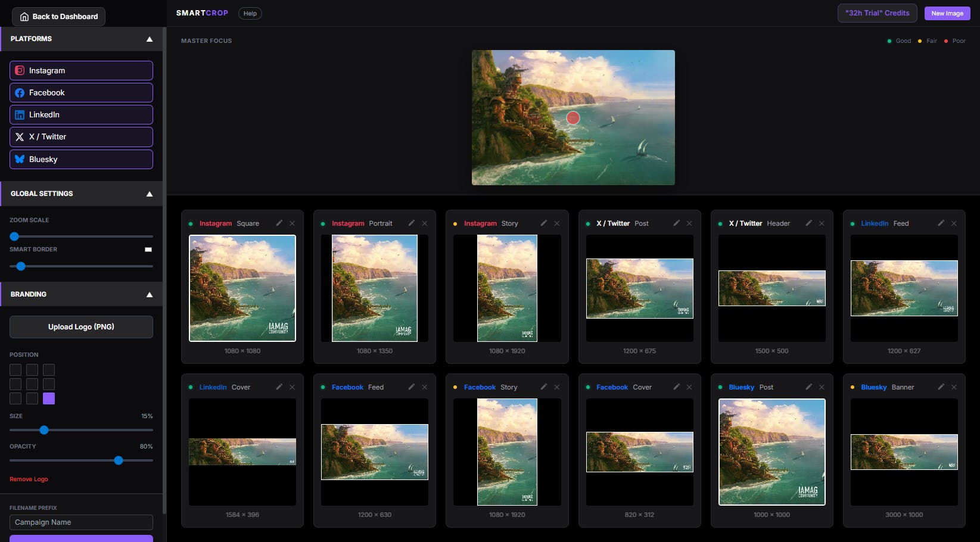This screenshot has height=542, width=980.
Task: Select bottom-right logo position square
Action: pos(49,398)
